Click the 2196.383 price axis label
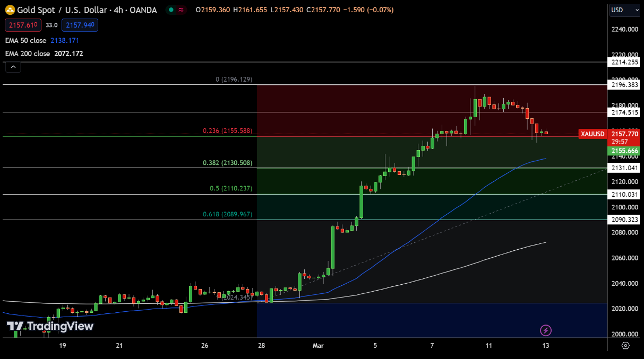This screenshot has width=644, height=359. point(624,85)
